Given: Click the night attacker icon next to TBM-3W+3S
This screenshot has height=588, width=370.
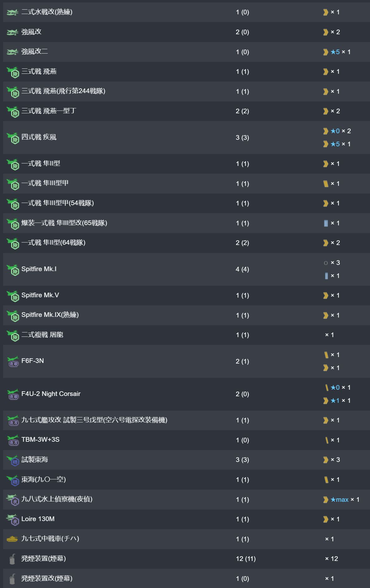Looking at the screenshot, I should [x=13, y=440].
